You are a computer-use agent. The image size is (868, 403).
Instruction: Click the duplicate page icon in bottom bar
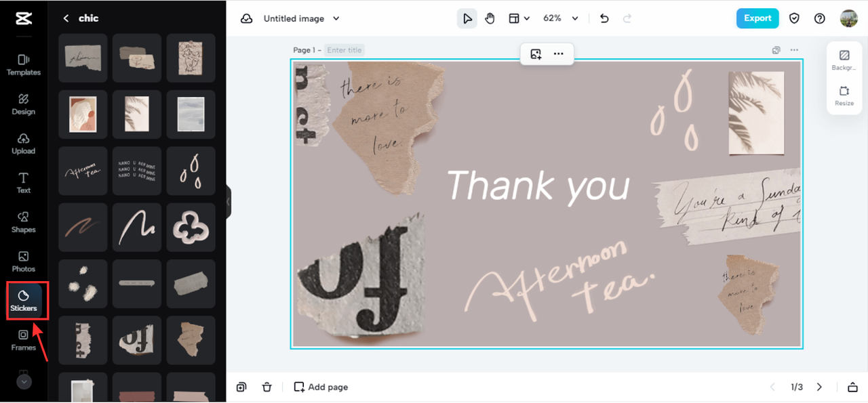(241, 387)
